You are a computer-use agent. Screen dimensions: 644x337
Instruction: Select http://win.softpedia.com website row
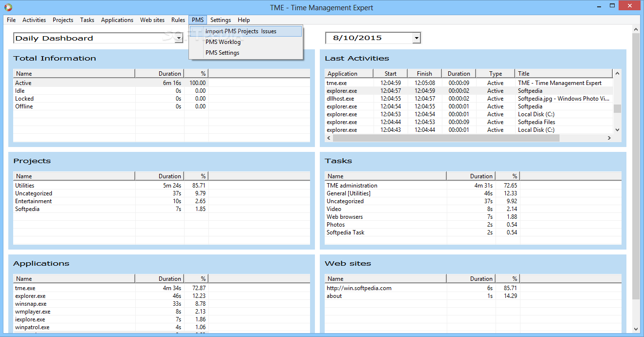(x=473, y=288)
